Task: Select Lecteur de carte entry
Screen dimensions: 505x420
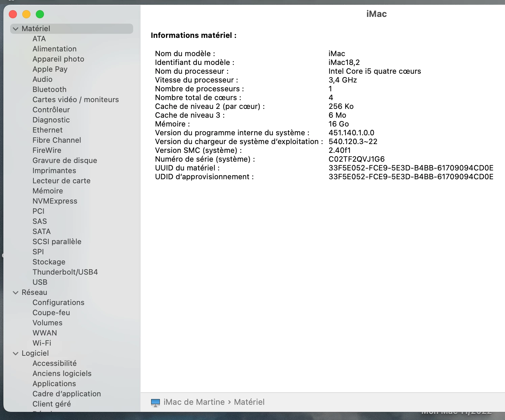Action: pyautogui.click(x=62, y=181)
